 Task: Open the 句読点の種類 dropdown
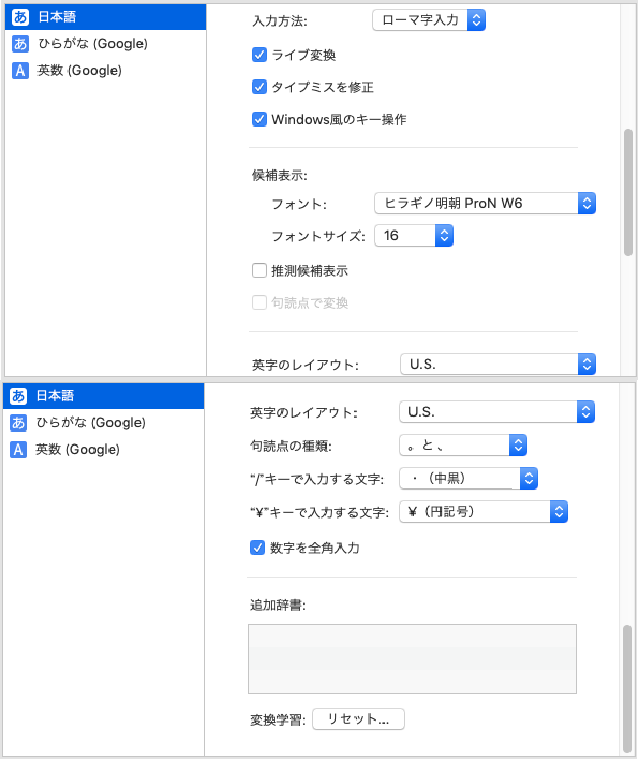pyautogui.click(x=463, y=445)
